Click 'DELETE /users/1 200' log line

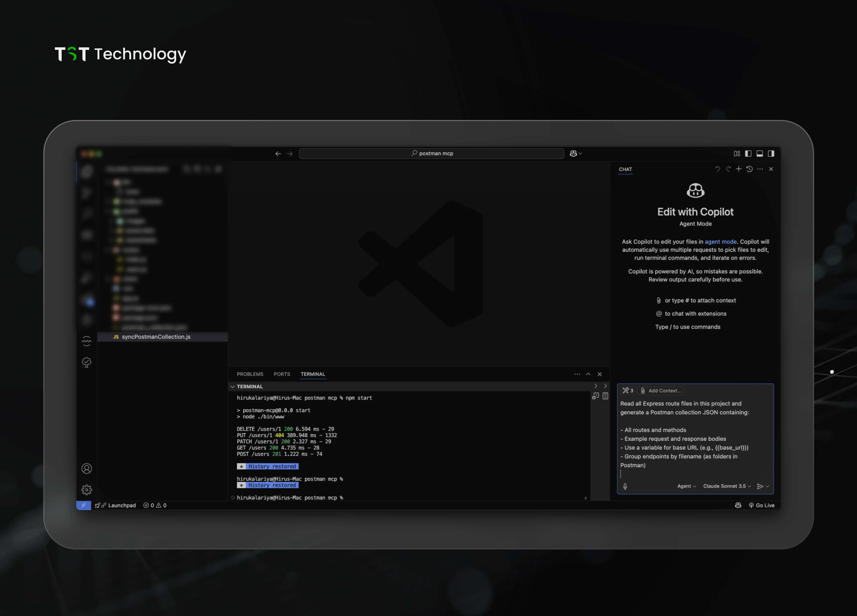click(285, 429)
